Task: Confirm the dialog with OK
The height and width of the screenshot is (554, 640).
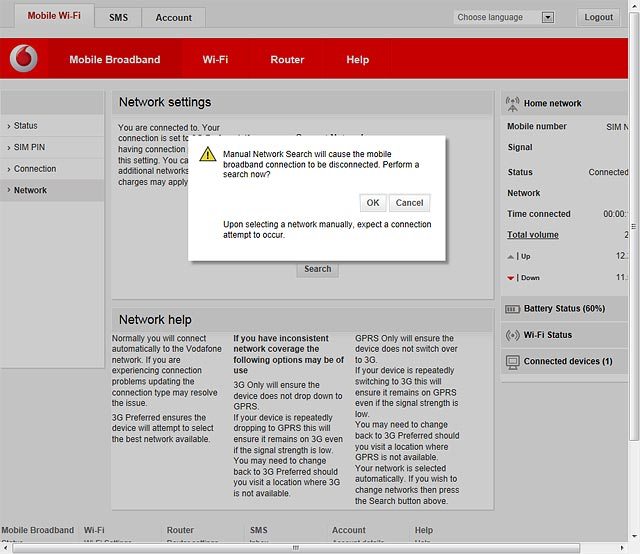Action: (373, 203)
